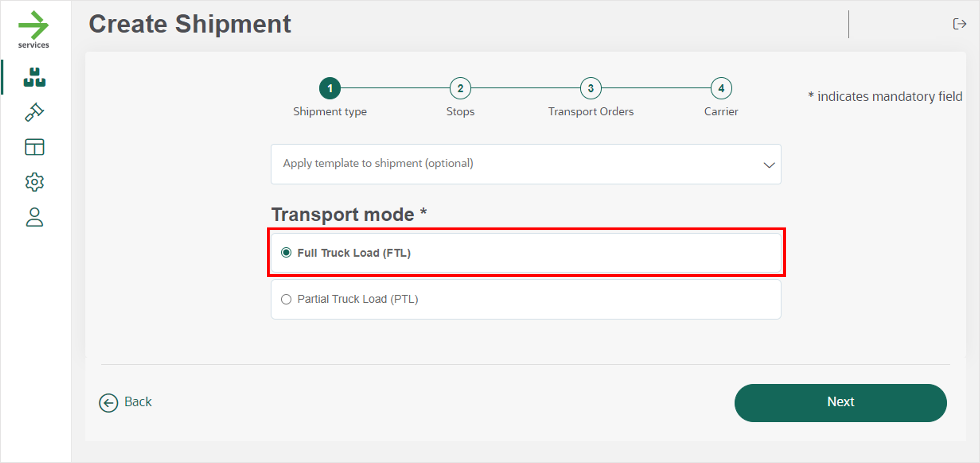Open the dashboard layout icon in sidebar
The width and height of the screenshot is (980, 463).
point(34,146)
